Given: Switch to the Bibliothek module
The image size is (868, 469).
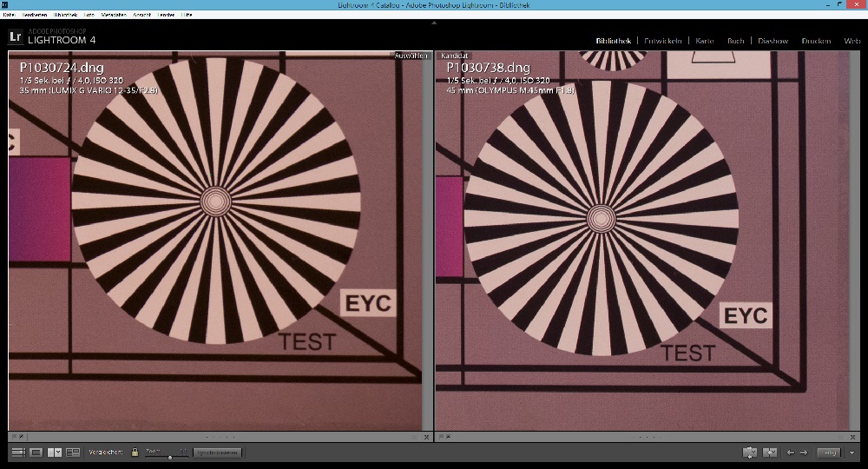Looking at the screenshot, I should (614, 41).
